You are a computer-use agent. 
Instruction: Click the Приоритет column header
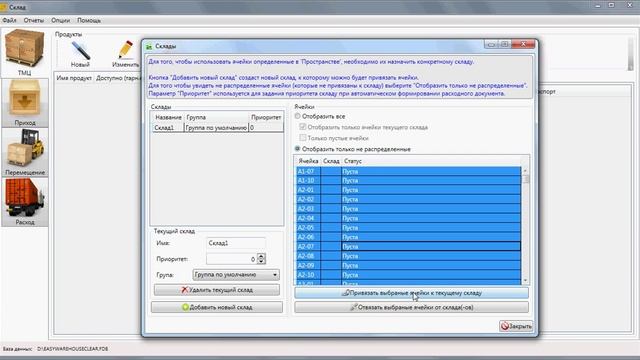coord(266,117)
